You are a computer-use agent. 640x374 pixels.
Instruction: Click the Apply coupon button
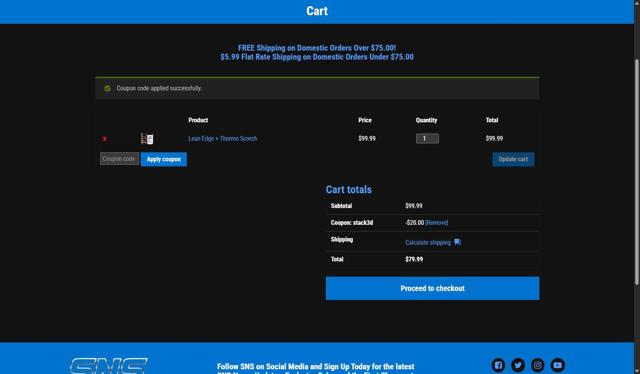(x=164, y=159)
